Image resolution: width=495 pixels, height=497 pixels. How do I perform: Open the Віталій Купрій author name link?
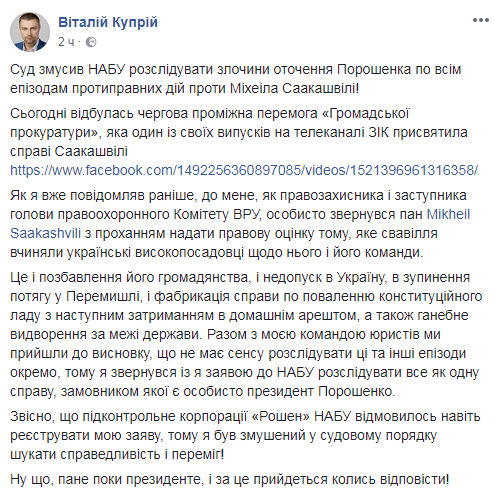pos(108,22)
